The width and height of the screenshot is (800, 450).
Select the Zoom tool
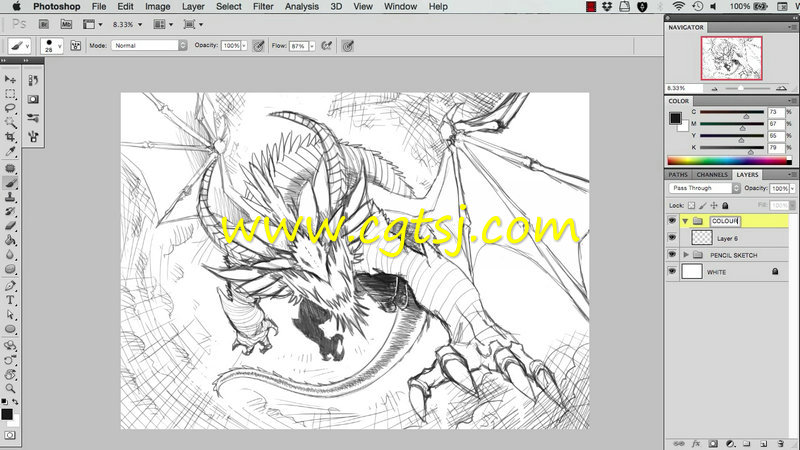pyautogui.click(x=10, y=388)
